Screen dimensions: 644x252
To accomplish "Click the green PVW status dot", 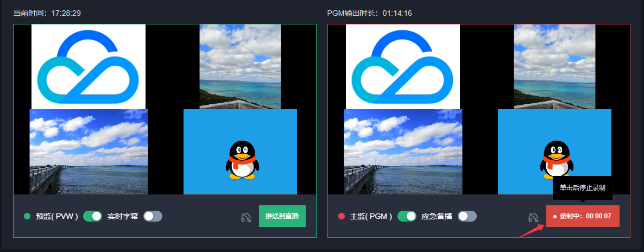I will [x=28, y=216].
